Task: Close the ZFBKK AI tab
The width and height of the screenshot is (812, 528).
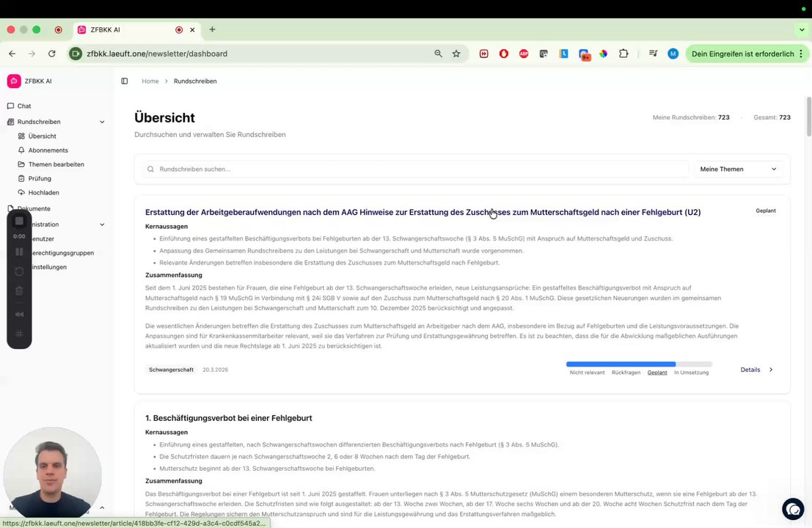Action: click(192, 30)
